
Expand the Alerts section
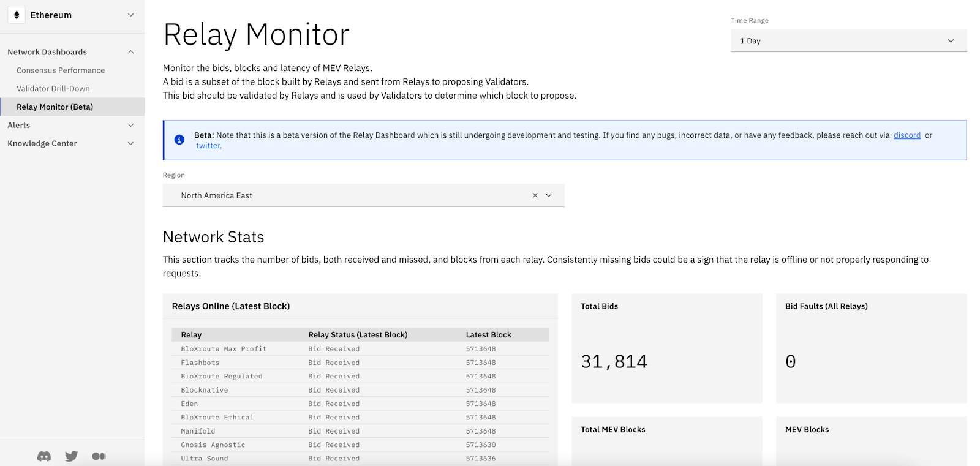[130, 125]
